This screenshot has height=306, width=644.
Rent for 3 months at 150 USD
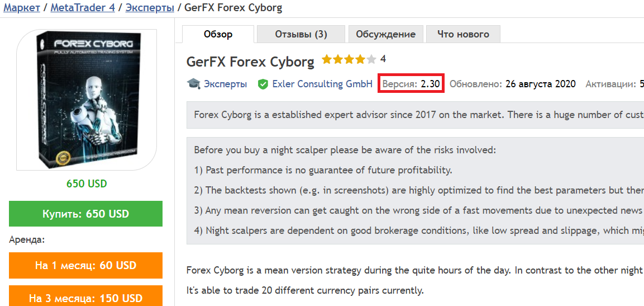86,296
